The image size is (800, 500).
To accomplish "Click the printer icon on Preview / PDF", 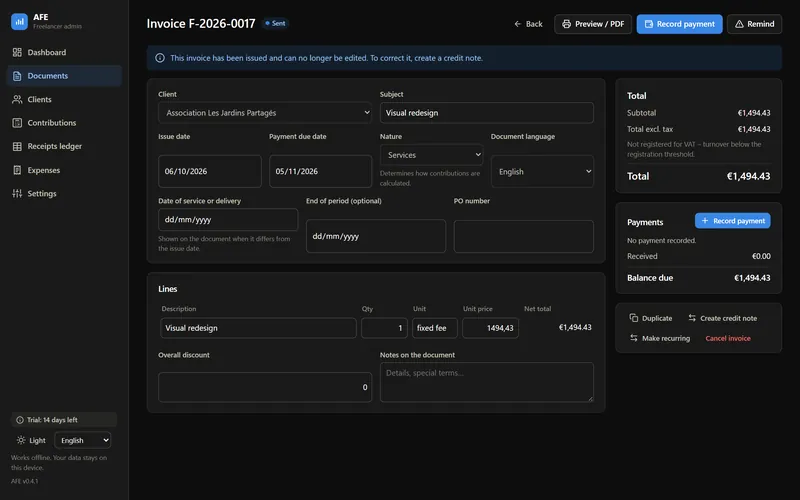I will 566,24.
